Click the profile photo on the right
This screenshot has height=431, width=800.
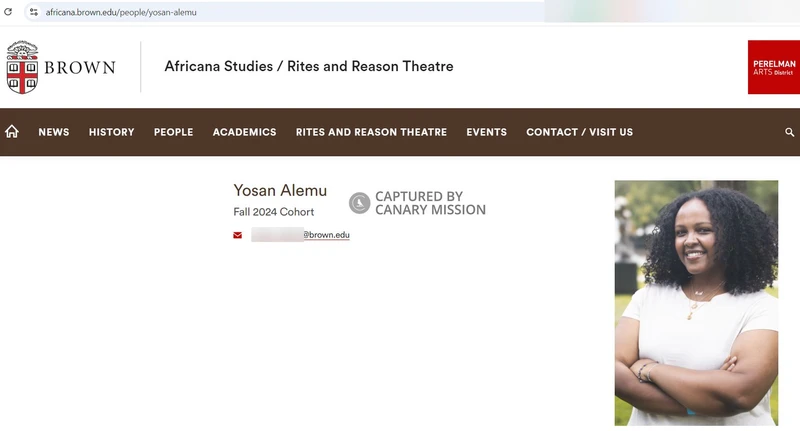tap(696, 302)
